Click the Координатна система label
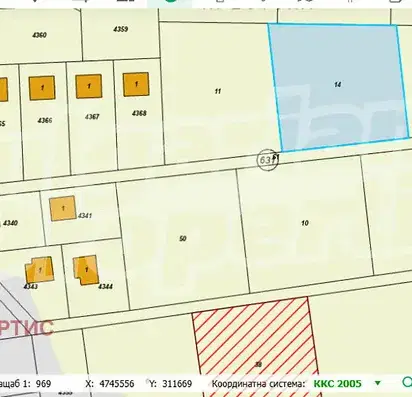Viewport: 412px width, 397px height. click(259, 383)
